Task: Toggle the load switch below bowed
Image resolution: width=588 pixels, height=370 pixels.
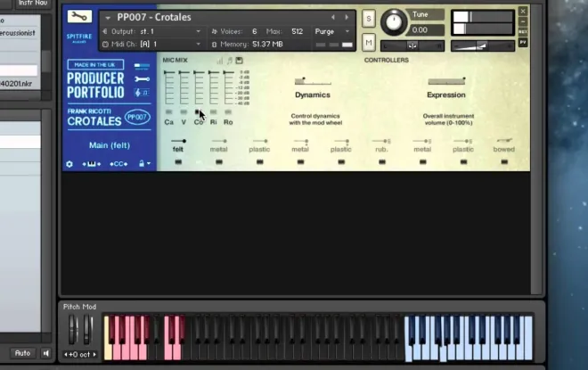Action: [504, 161]
